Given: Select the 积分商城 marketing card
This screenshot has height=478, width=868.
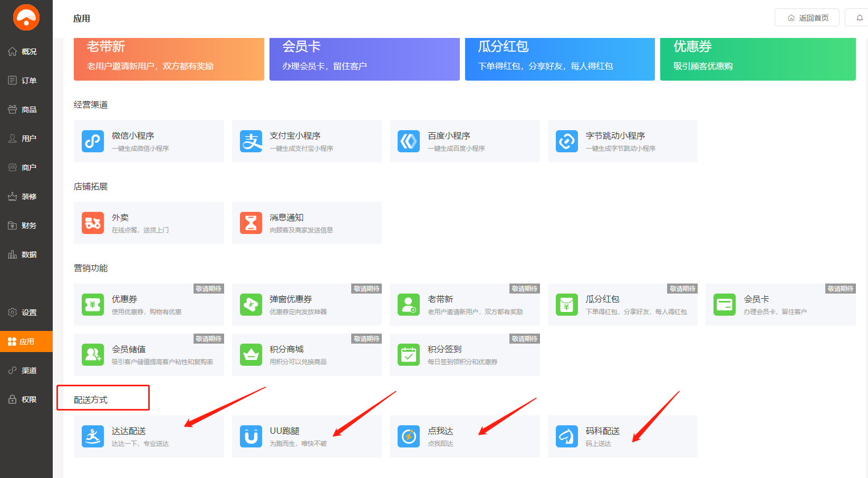Looking at the screenshot, I should [306, 355].
